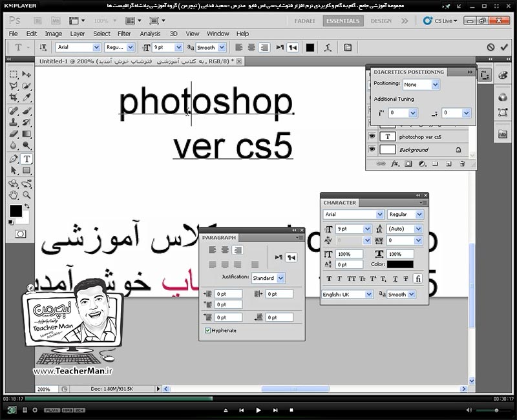Select the Lasso tool
This screenshot has height=420, width=517.
[14, 86]
